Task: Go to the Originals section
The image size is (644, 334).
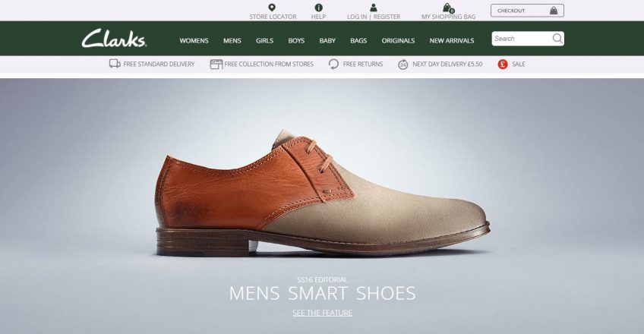Action: pos(398,40)
